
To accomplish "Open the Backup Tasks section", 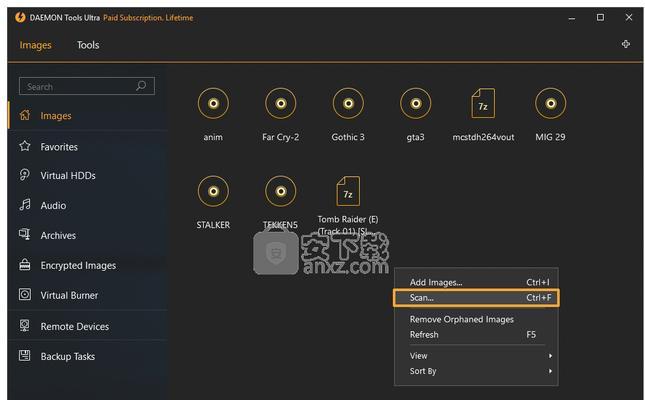I will click(67, 356).
